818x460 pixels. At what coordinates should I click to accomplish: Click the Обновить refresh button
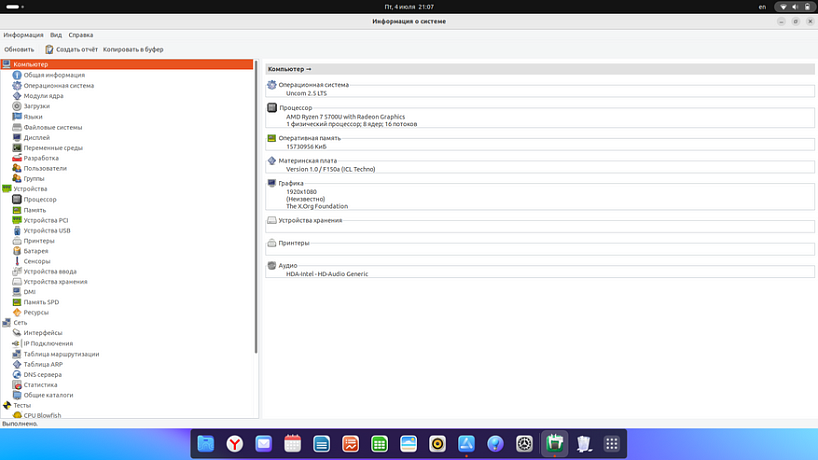19,49
